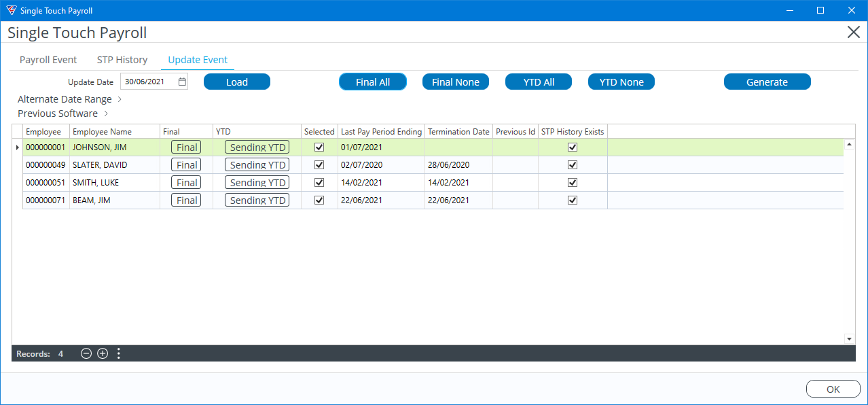Expand the Alternate Date Range section

(x=69, y=99)
